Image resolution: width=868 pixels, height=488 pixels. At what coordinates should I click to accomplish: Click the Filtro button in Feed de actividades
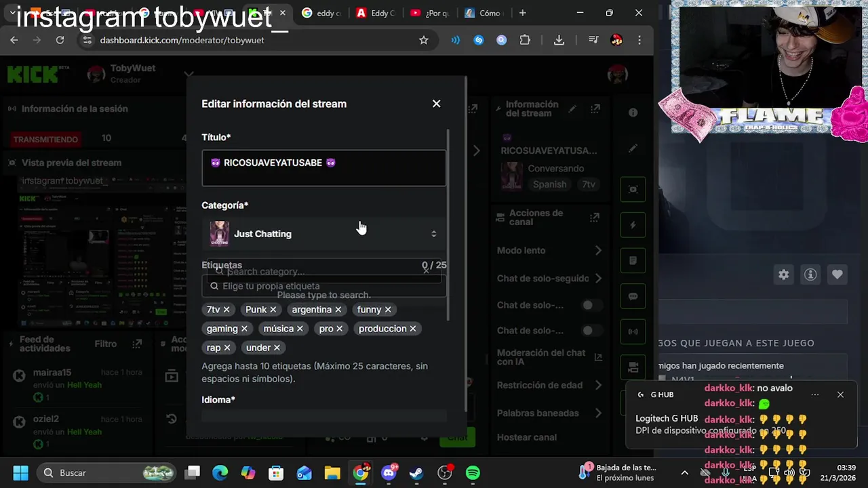[106, 344]
